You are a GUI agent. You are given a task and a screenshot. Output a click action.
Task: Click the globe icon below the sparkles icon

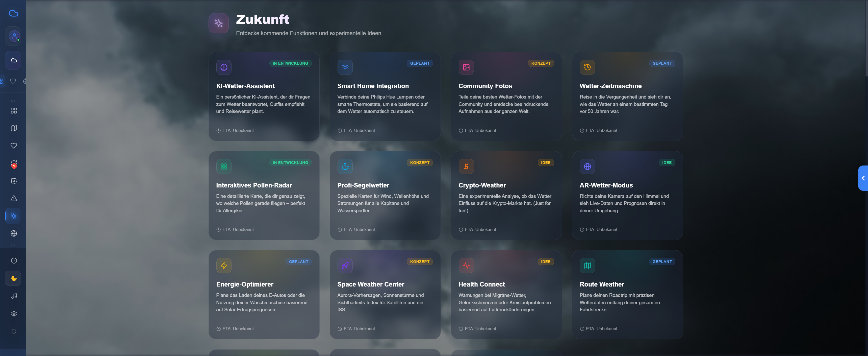(x=13, y=233)
